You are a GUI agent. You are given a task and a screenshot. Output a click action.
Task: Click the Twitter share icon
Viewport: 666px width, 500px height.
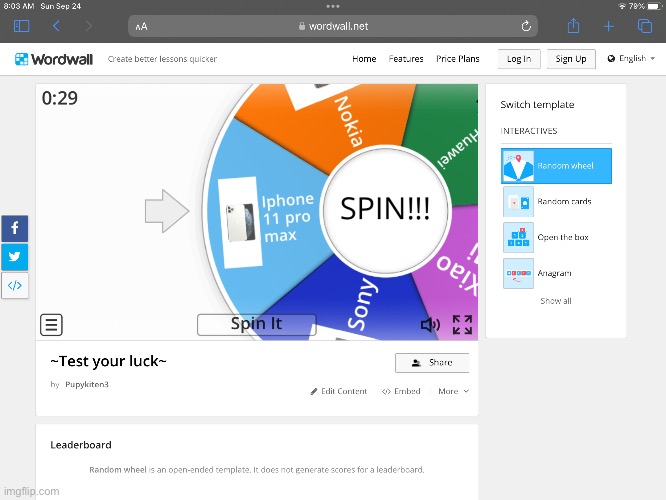click(x=14, y=257)
